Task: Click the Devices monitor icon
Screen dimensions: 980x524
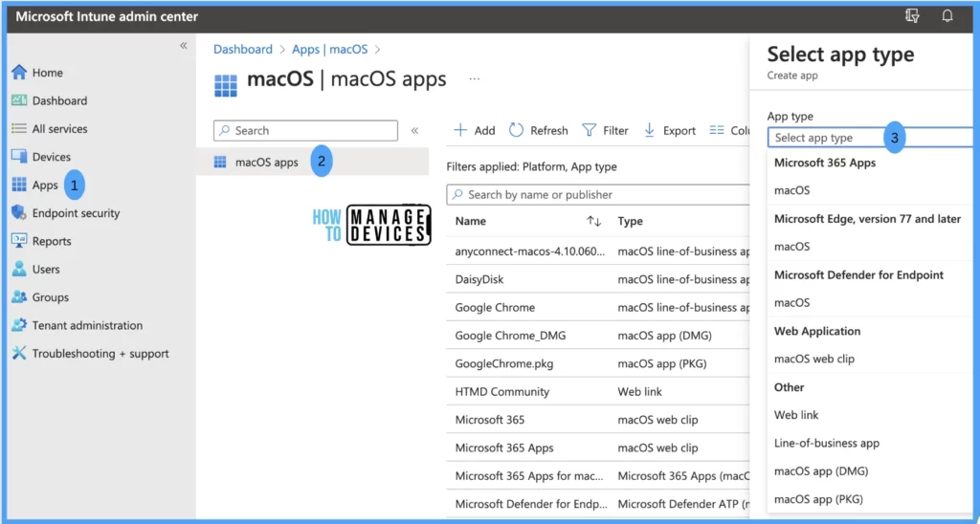Action: tap(19, 157)
